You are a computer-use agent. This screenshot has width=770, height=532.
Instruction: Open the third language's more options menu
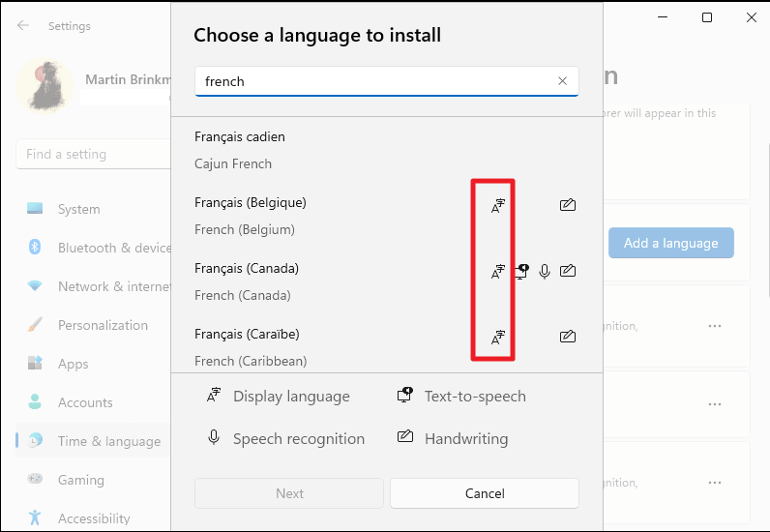click(715, 483)
